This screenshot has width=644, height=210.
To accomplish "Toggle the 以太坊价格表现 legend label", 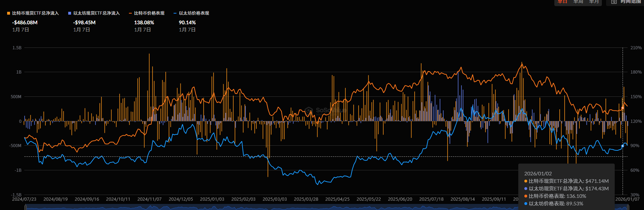I will point(194,13).
